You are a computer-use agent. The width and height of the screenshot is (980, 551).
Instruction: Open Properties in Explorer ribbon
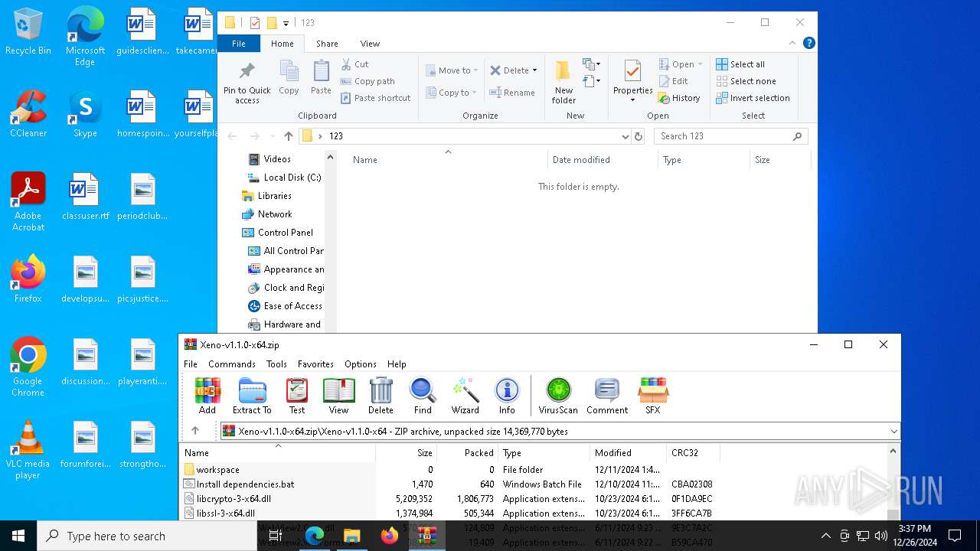pyautogui.click(x=632, y=80)
